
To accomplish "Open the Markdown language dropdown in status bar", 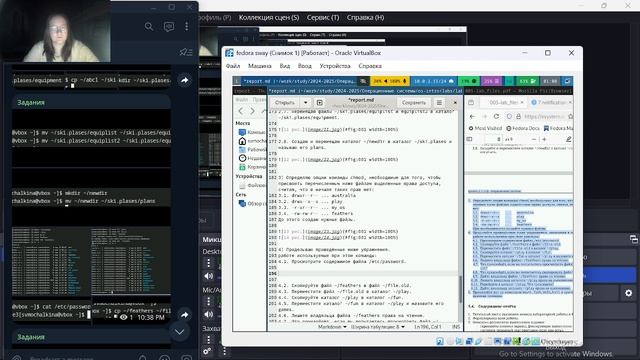I will 332,327.
